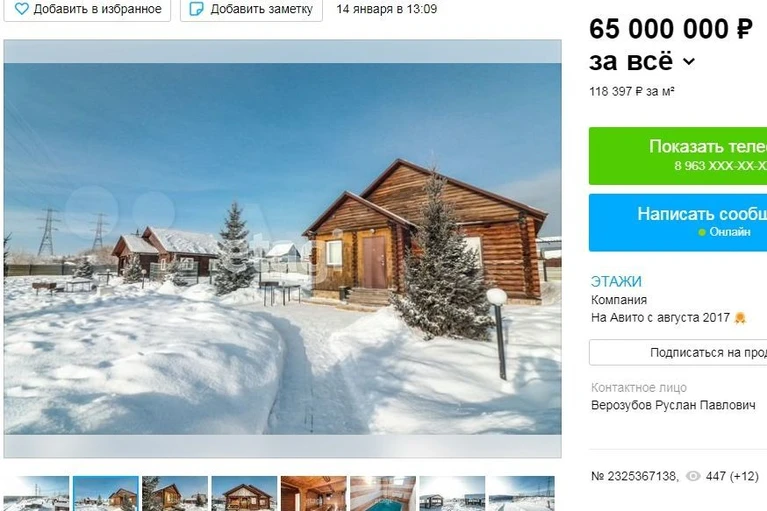This screenshot has height=511, width=767.
Task: Select the third thumbnail with fir tree
Action: [x=175, y=493]
